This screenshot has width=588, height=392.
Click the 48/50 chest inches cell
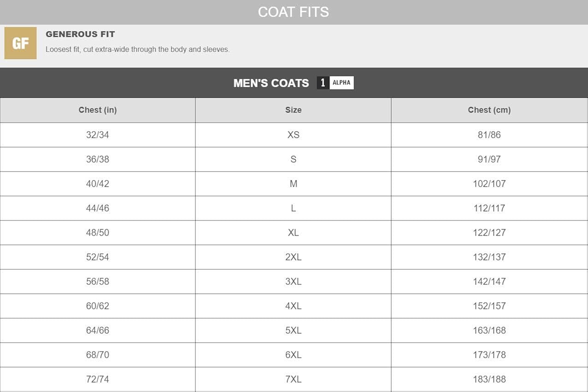[x=98, y=232]
